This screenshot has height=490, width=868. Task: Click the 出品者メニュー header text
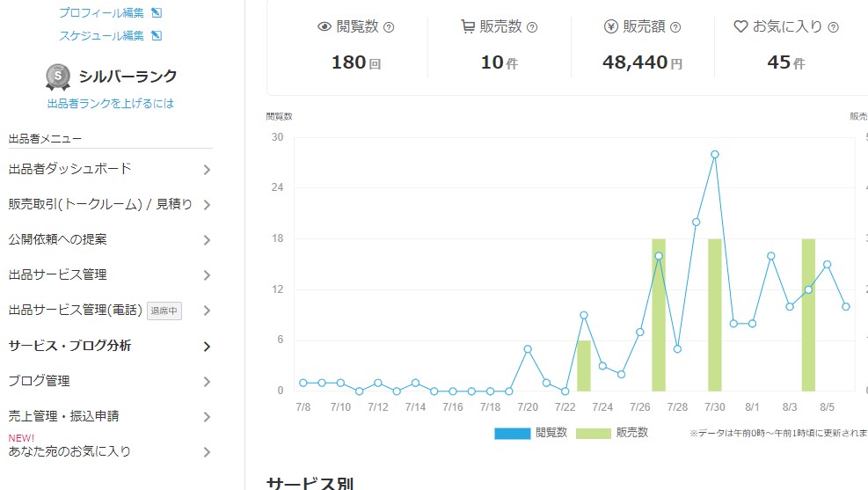[x=46, y=139]
